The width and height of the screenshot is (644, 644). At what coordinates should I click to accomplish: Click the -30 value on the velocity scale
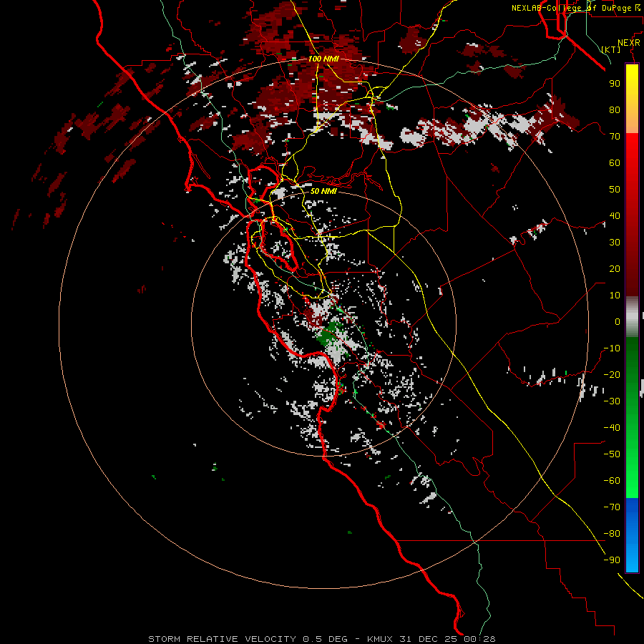point(612,401)
